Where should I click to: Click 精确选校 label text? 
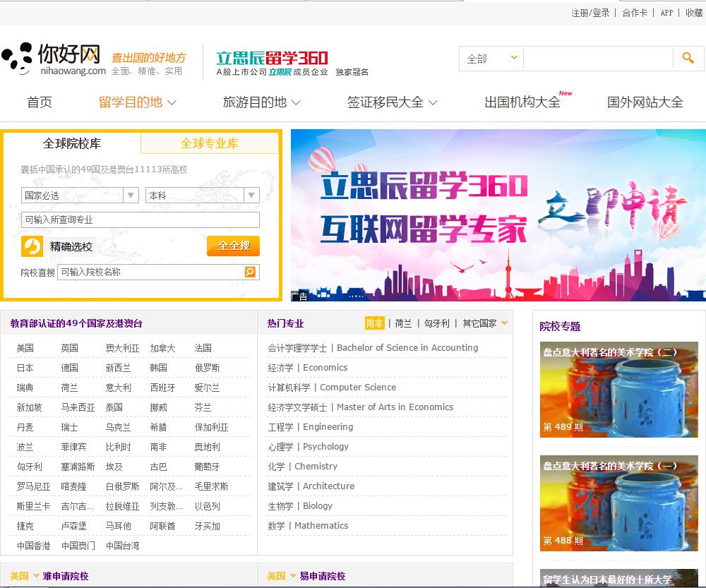tap(71, 247)
